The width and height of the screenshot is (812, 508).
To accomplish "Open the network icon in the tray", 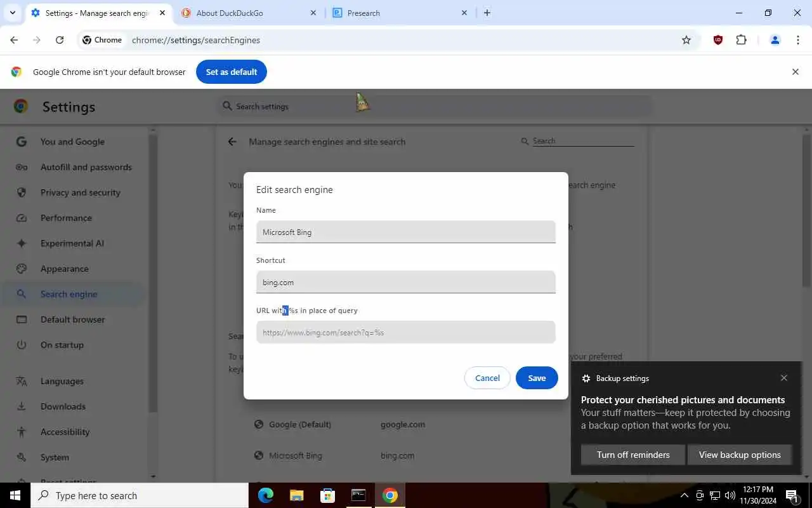I will pos(715,495).
